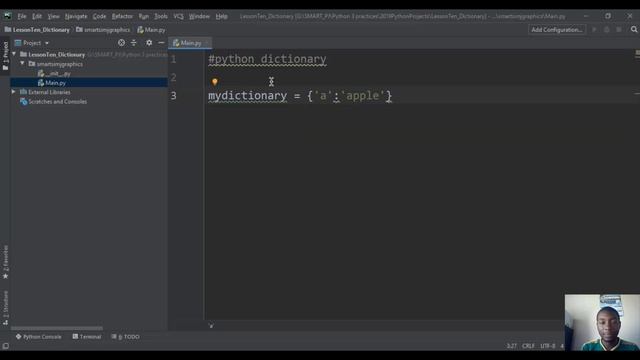Click the Stop square icon
Screen dimensions: 640x360
[619, 30]
